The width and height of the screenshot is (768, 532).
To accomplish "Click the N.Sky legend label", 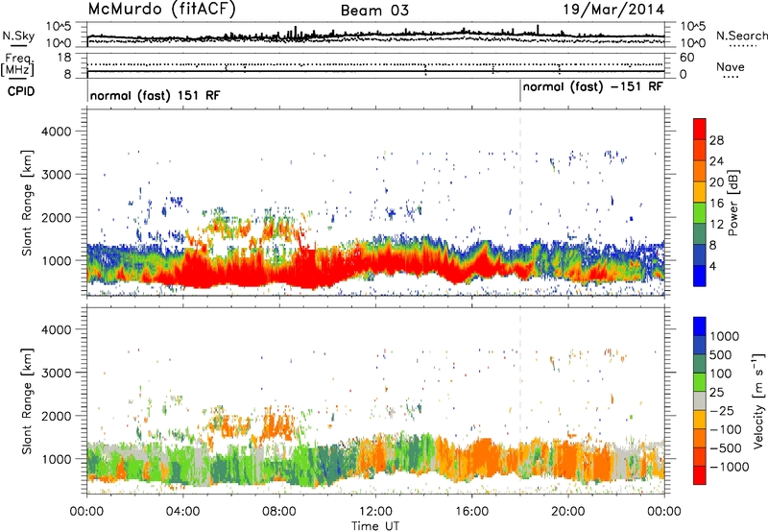I will 18,36.
